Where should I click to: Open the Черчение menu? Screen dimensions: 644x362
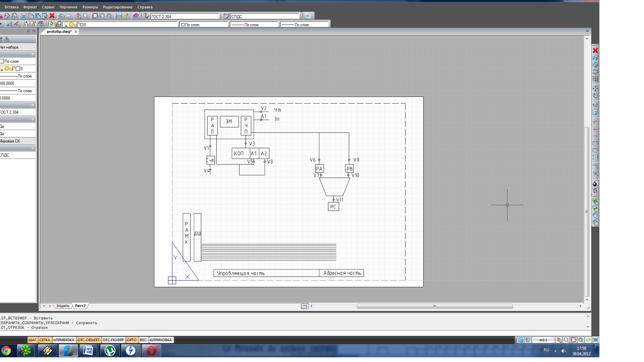(x=68, y=7)
